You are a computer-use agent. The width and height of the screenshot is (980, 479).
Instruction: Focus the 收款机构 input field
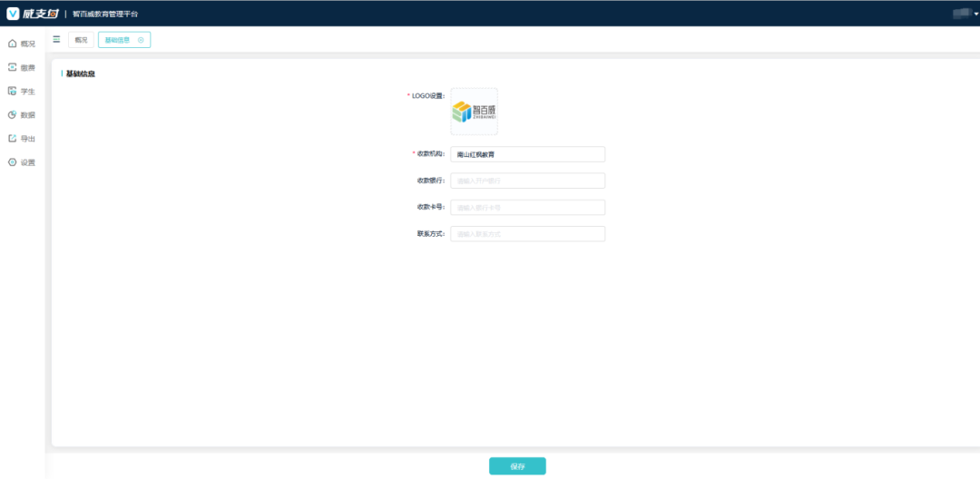click(527, 154)
